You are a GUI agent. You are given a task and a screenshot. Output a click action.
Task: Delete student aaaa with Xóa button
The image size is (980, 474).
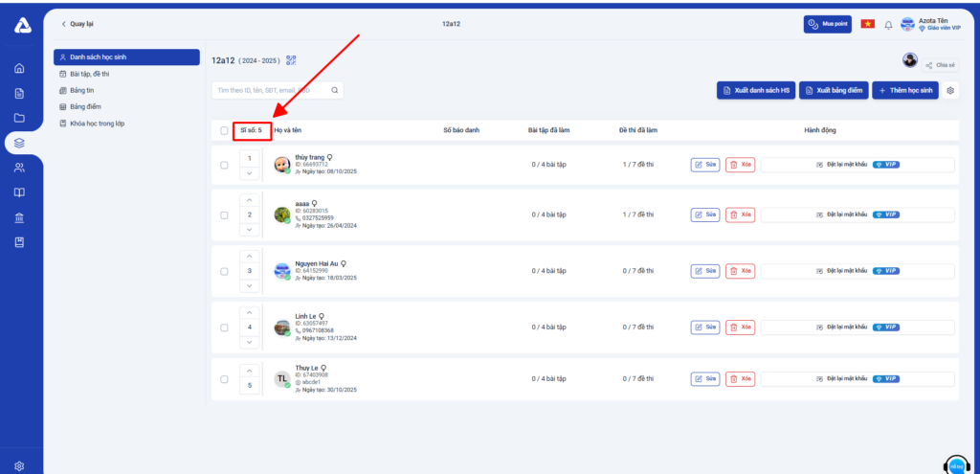click(x=741, y=214)
